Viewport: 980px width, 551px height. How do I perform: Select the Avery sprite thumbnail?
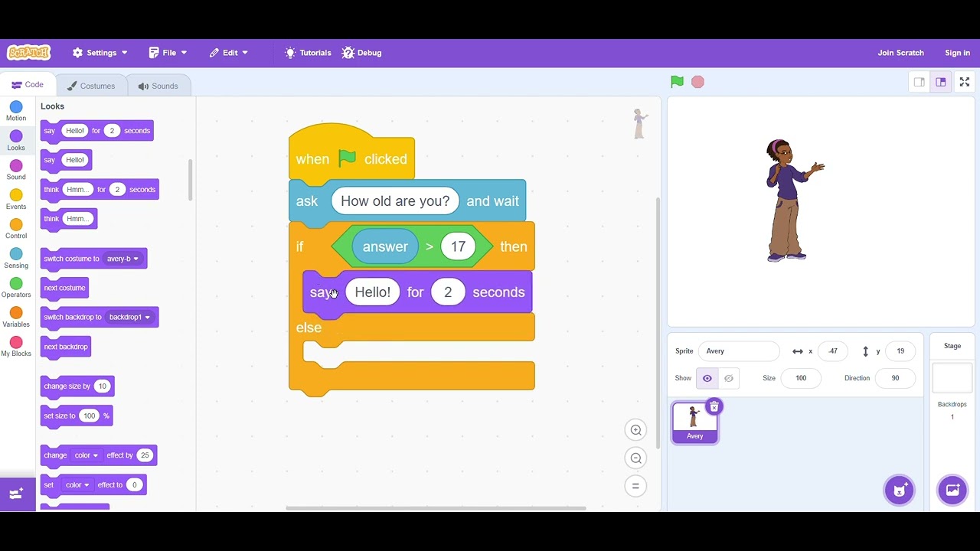click(694, 422)
